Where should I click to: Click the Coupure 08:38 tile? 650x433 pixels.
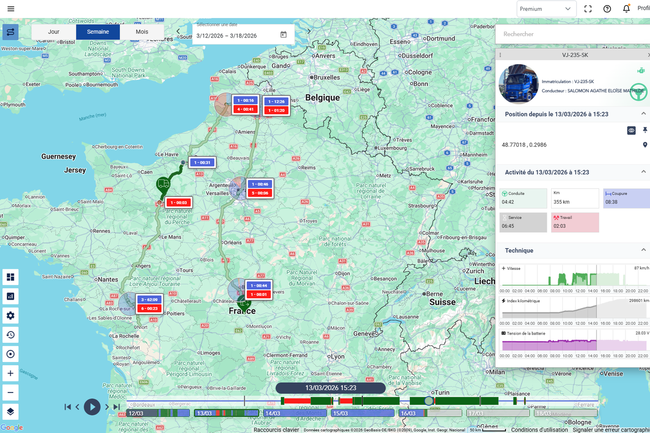coord(626,198)
